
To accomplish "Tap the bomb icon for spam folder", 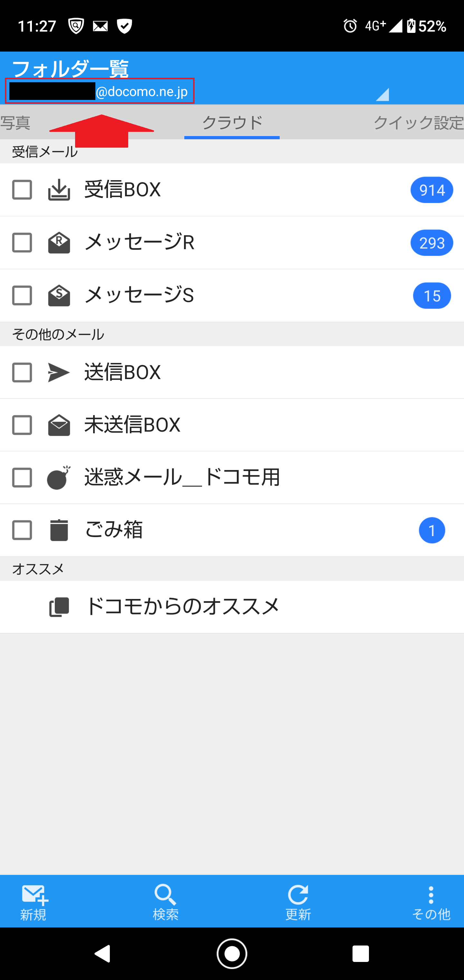I will pyautogui.click(x=59, y=477).
